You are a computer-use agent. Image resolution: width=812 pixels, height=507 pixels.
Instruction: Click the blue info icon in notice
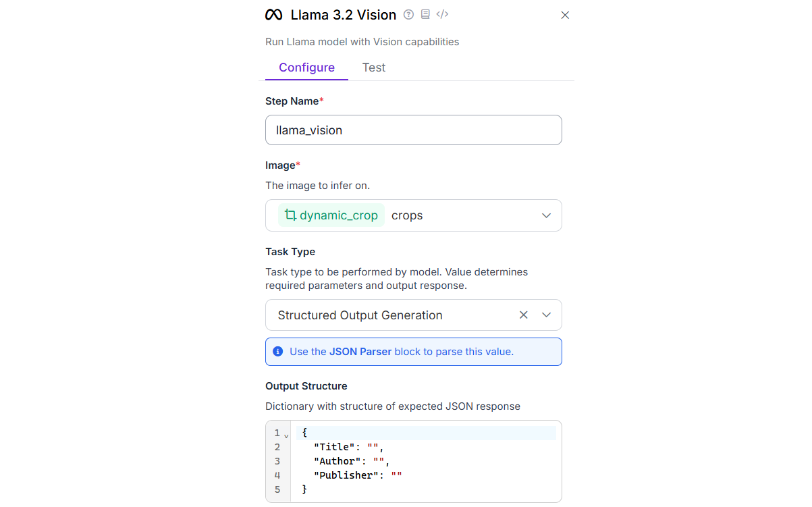277,352
